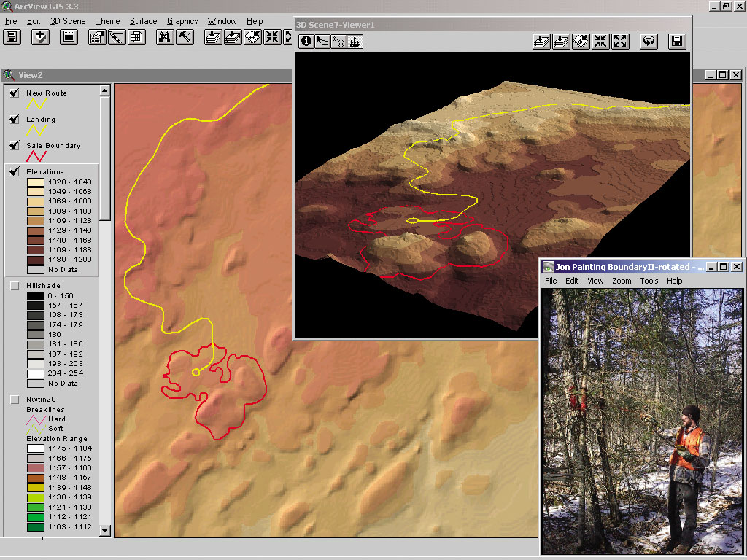
Task: Click the Zoom Out arrows in 3D viewer
Action: click(x=620, y=42)
